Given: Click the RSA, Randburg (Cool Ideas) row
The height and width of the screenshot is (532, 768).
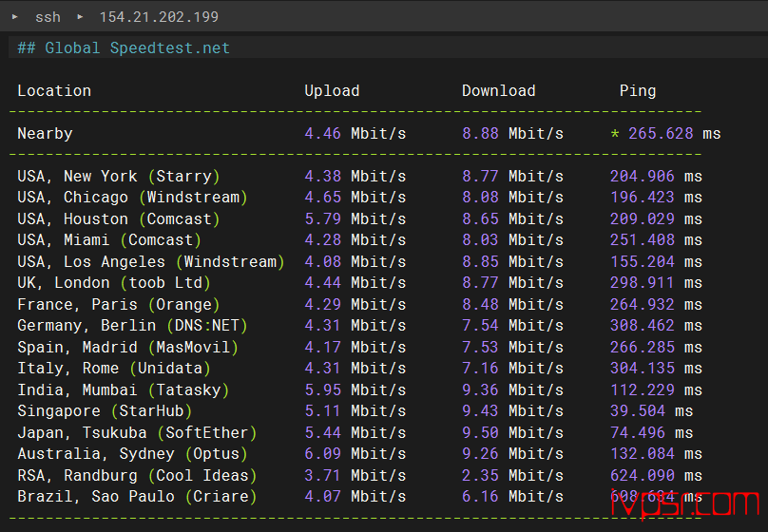Looking at the screenshot, I should (x=137, y=476).
